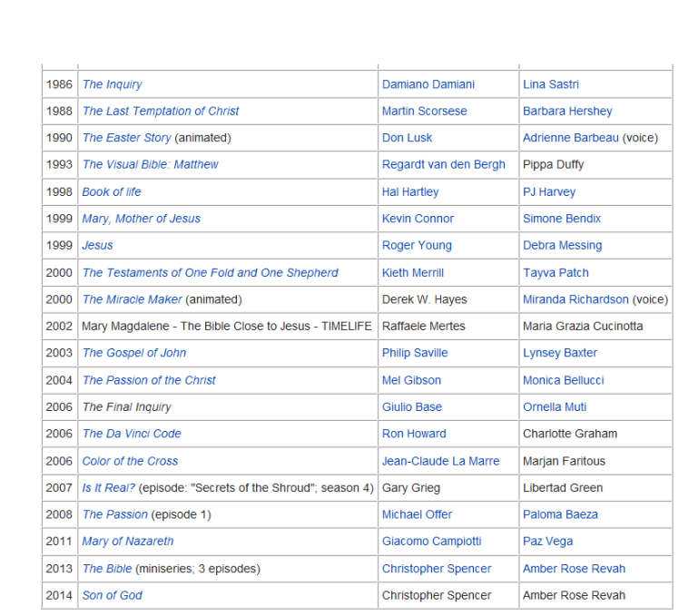Click Adrienne Barbeau link
The height and width of the screenshot is (616, 679).
coord(570,138)
